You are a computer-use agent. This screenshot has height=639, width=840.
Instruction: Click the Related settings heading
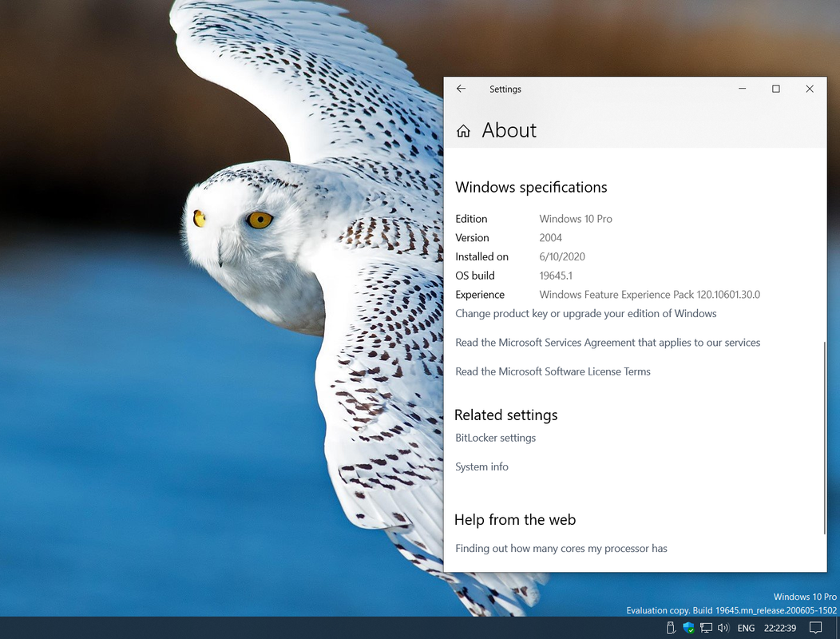[x=505, y=415]
